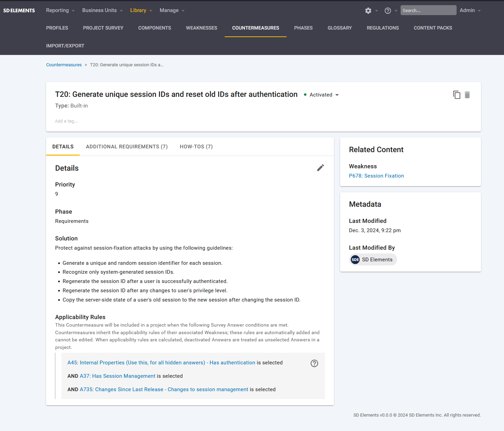Screen dimensions: 504x431
Task: Open the Components section
Action: tap(155, 28)
